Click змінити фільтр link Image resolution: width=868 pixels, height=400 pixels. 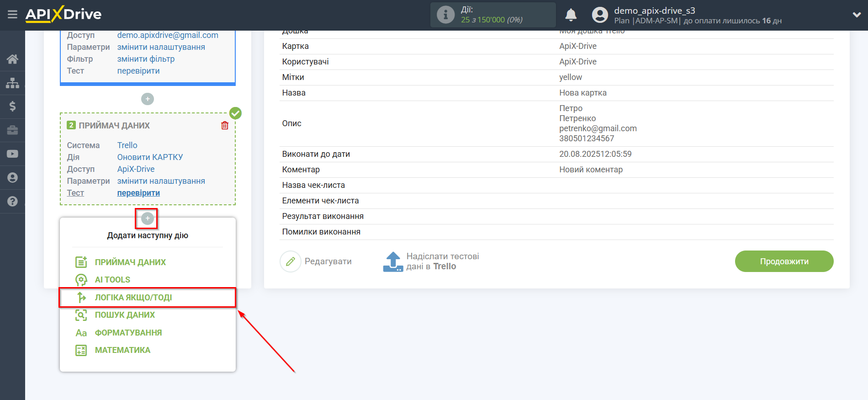click(x=146, y=59)
